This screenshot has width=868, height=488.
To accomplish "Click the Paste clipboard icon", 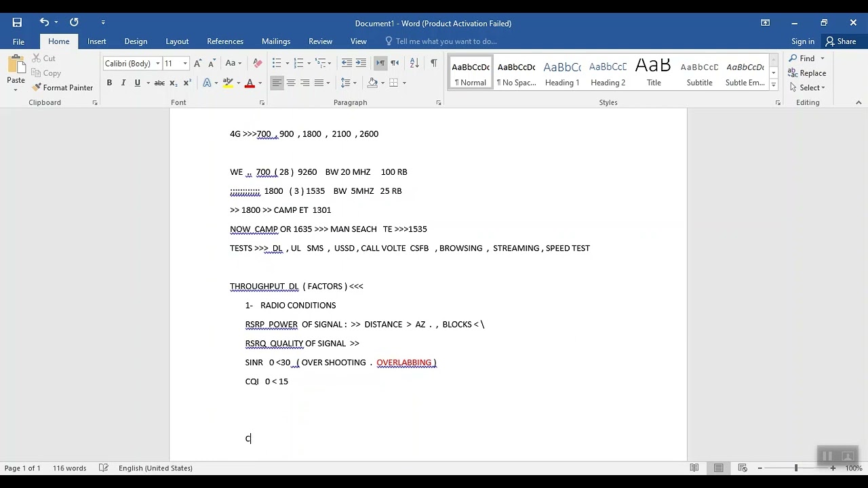I will [x=16, y=66].
